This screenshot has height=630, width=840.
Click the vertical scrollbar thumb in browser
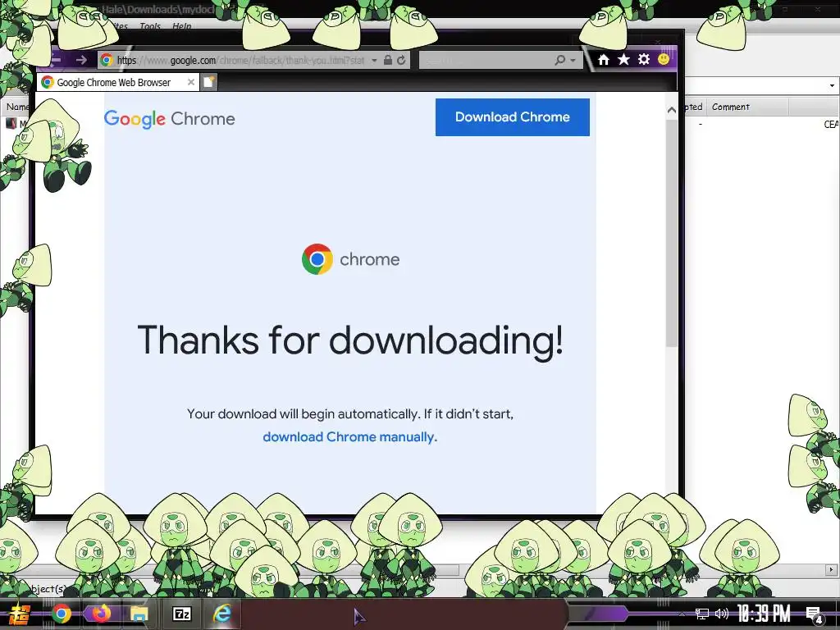[671, 233]
